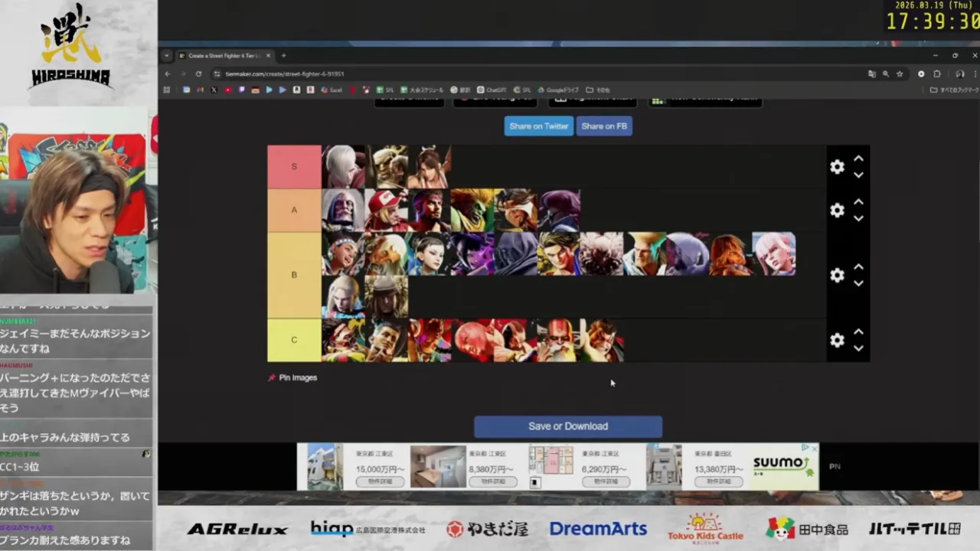Close the SUUMO ad with its X
The image size is (980, 551).
click(814, 448)
